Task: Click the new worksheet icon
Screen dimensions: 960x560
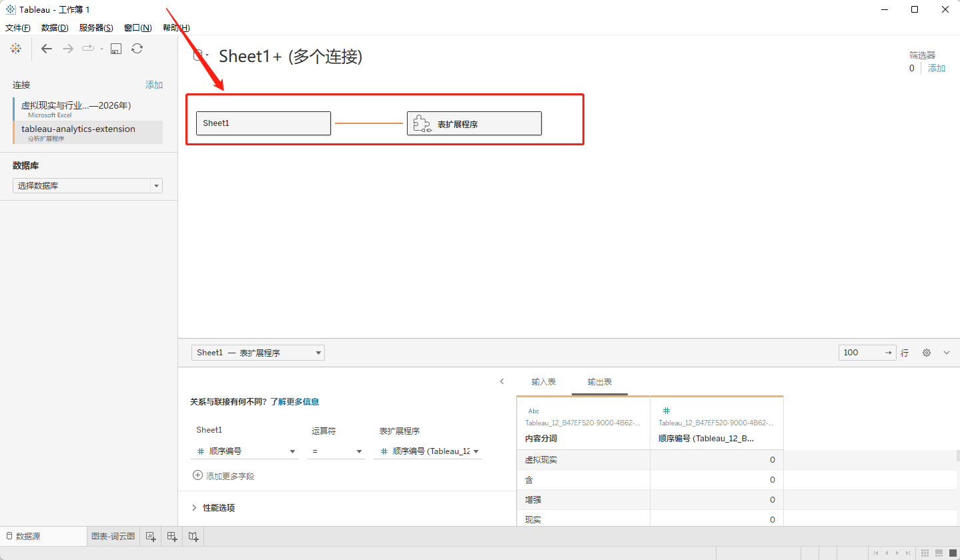Action: 151,536
